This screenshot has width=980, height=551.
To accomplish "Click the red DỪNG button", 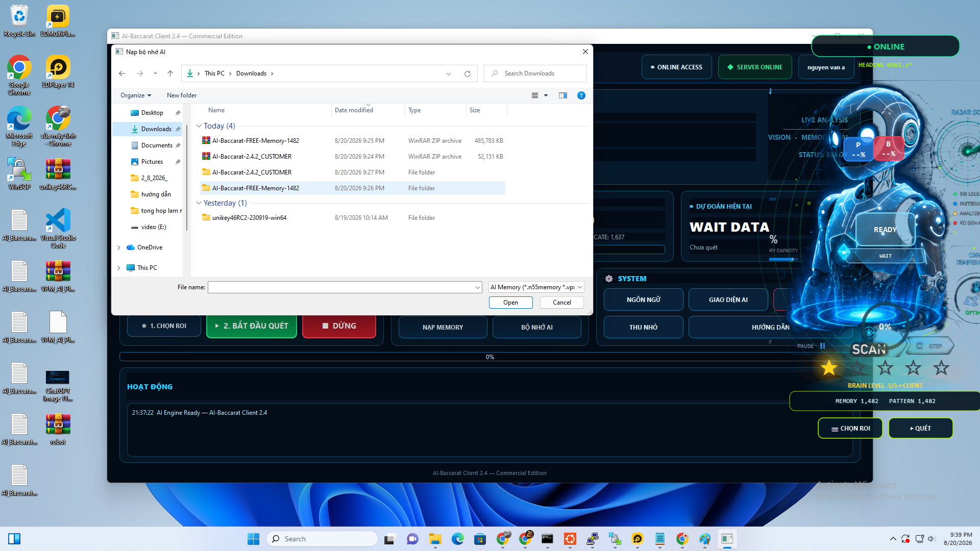I will [x=339, y=326].
